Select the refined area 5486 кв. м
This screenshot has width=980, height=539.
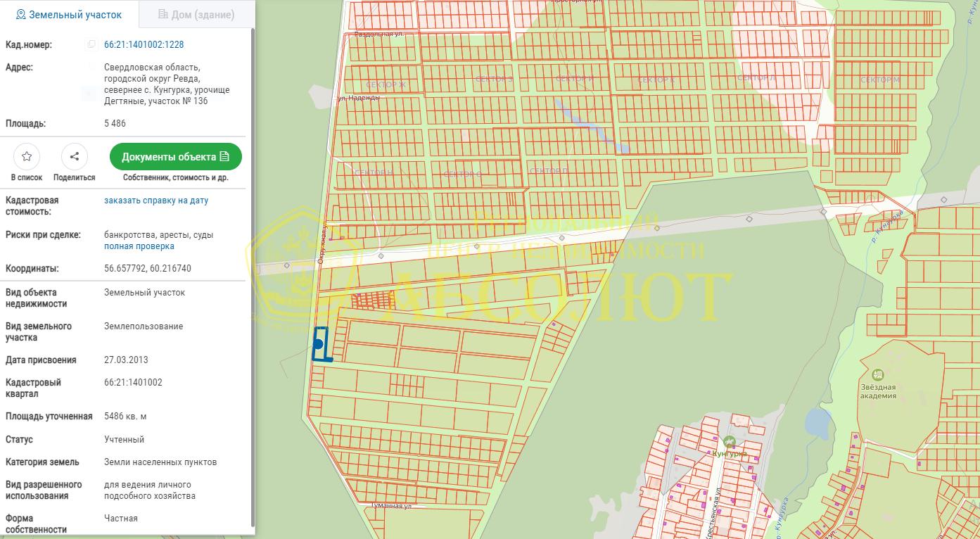[x=125, y=417]
